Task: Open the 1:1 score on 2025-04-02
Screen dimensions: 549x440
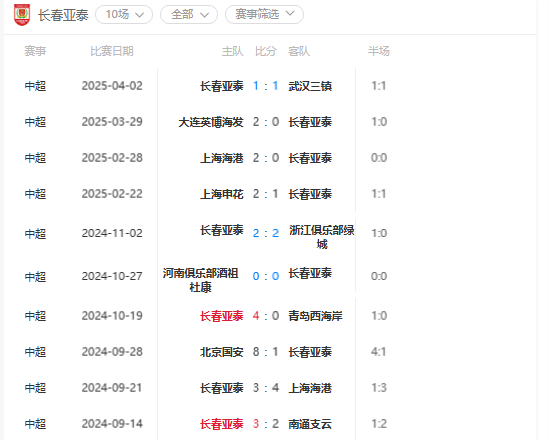Action: (x=266, y=86)
